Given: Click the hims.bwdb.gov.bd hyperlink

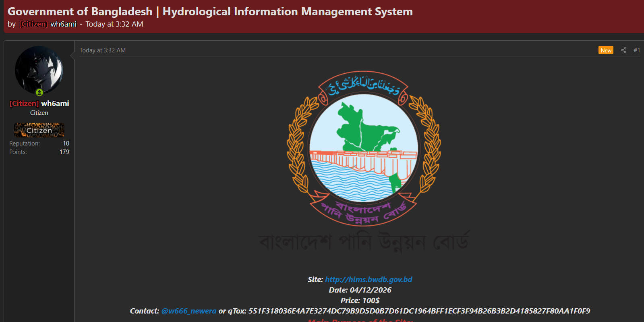Looking at the screenshot, I should 369,279.
